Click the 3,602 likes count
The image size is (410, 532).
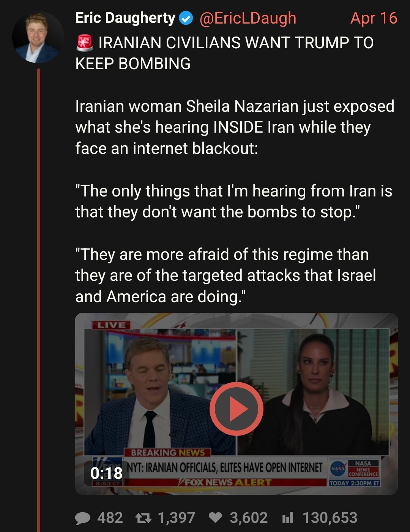coord(249,518)
